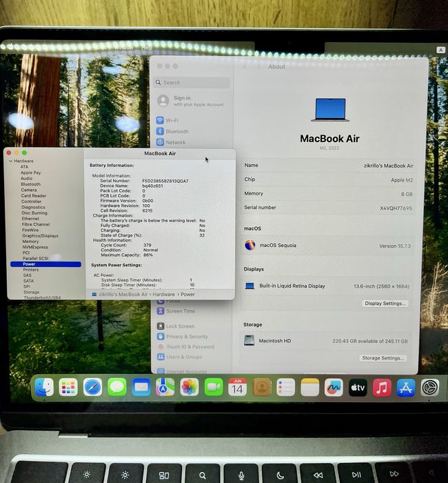448x483 pixels.
Task: Click Display Settings button
Action: click(x=385, y=304)
